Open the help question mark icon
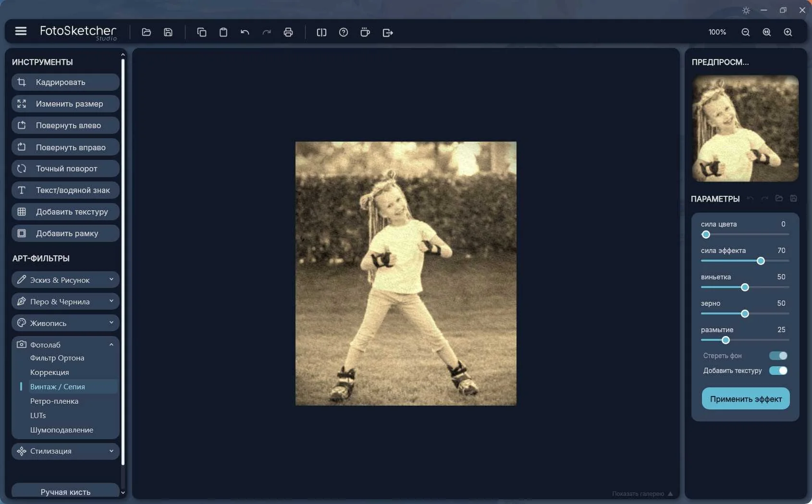Image resolution: width=812 pixels, height=504 pixels. pyautogui.click(x=344, y=32)
